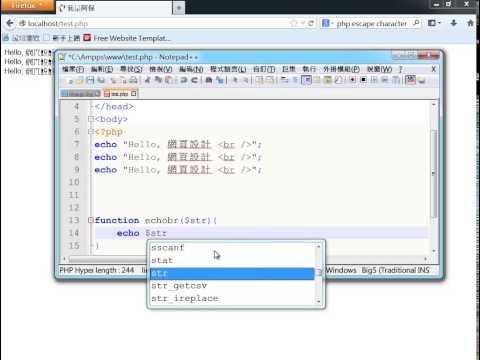
Task: Select stat in autocomplete list
Action: pos(232,260)
